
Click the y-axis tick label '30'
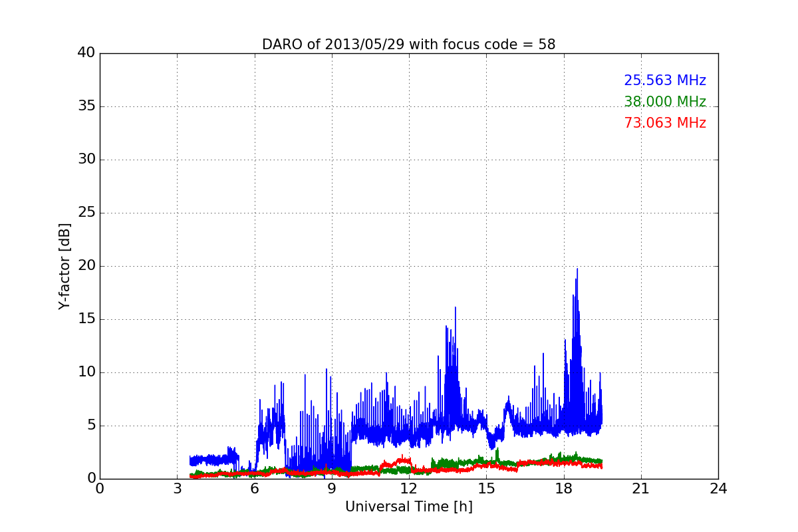click(86, 160)
